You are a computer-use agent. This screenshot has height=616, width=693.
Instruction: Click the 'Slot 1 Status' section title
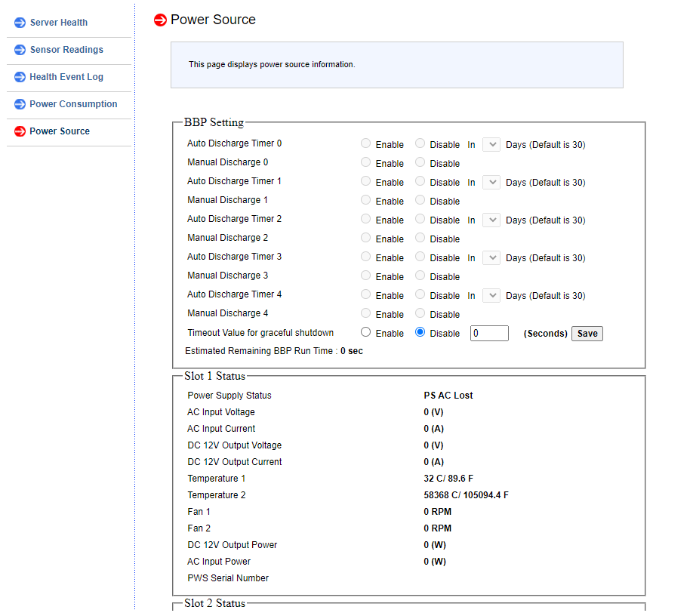click(215, 376)
